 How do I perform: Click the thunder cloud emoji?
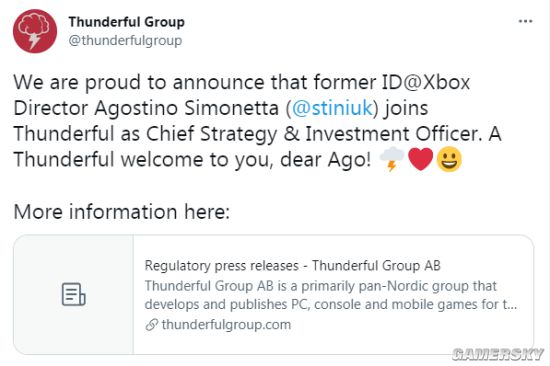[x=392, y=159]
